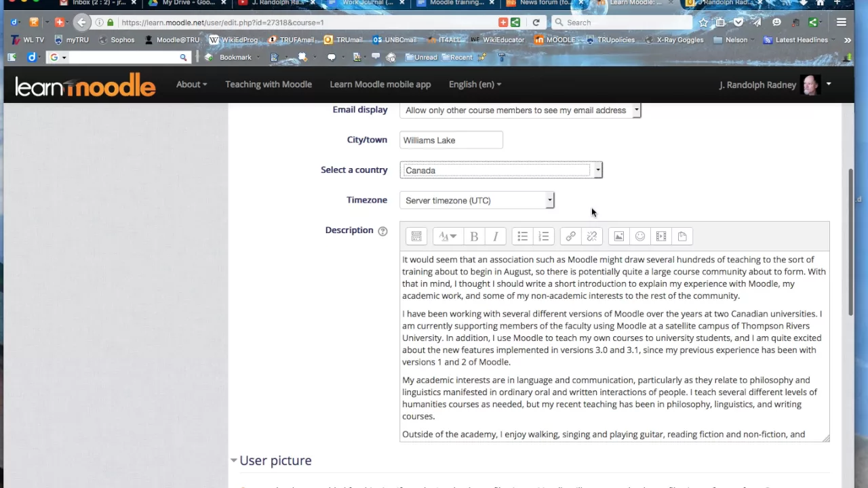
Task: Click the Recent folder in extension toolbar
Action: (x=456, y=58)
